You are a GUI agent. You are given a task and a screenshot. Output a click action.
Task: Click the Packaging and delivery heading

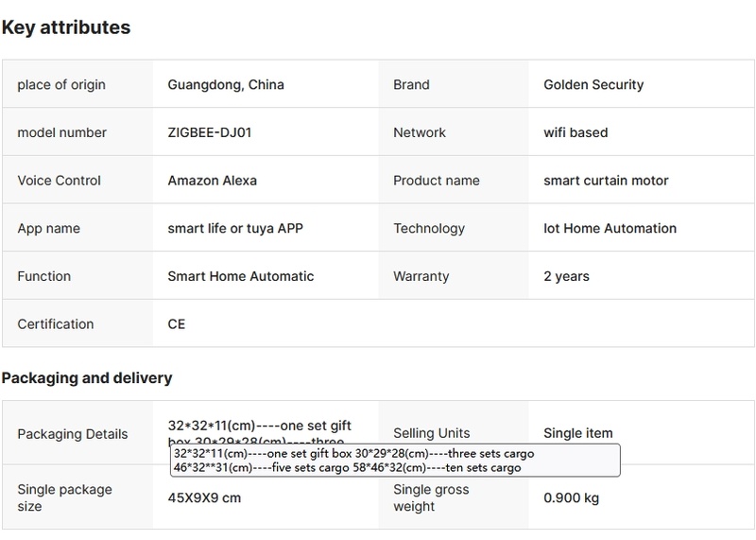[87, 378]
